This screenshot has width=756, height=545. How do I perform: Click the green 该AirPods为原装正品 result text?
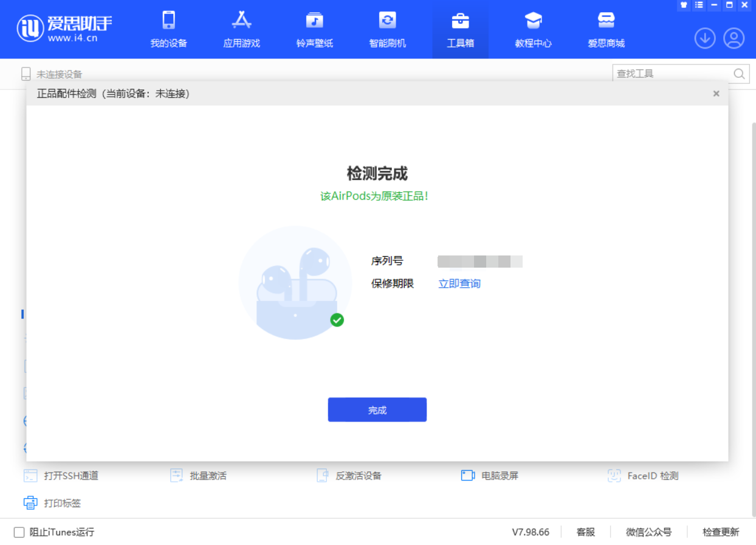click(374, 196)
